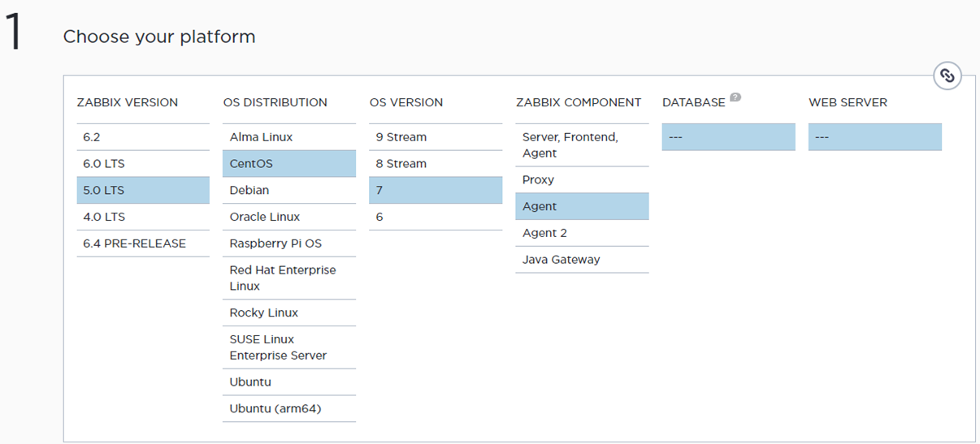Select Raspberry Pi OS
The image size is (980, 444).
click(x=289, y=244)
